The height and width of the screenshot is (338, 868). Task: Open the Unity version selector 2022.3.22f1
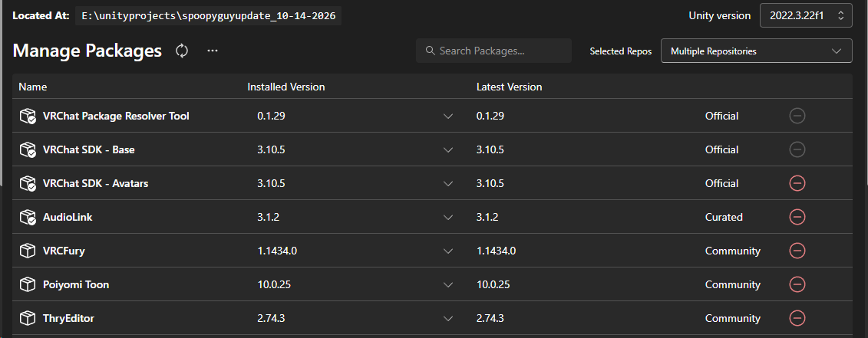click(x=806, y=15)
